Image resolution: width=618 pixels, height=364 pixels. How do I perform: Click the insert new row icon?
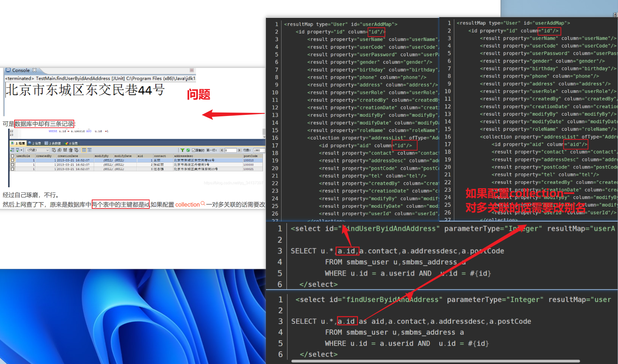54,150
